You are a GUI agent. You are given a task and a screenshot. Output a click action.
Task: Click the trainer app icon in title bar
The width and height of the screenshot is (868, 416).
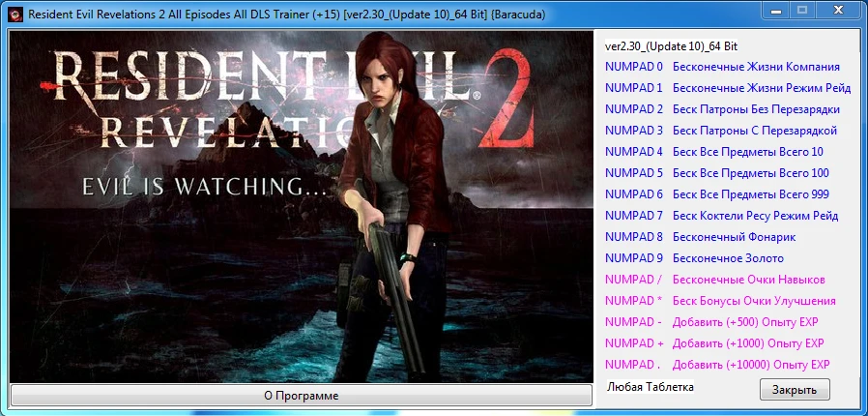tap(14, 15)
